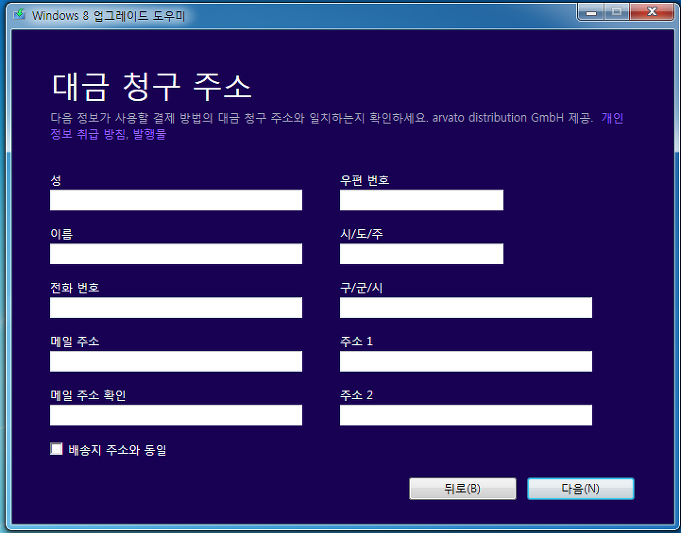Image resolution: width=681 pixels, height=533 pixels.
Task: Click the 메일 주소 email field
Action: (x=176, y=361)
